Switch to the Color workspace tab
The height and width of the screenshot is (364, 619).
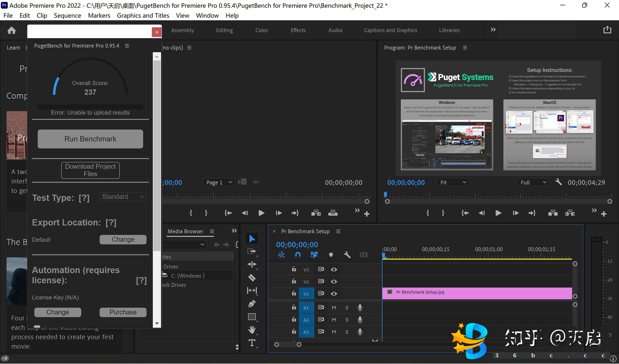[x=261, y=30]
